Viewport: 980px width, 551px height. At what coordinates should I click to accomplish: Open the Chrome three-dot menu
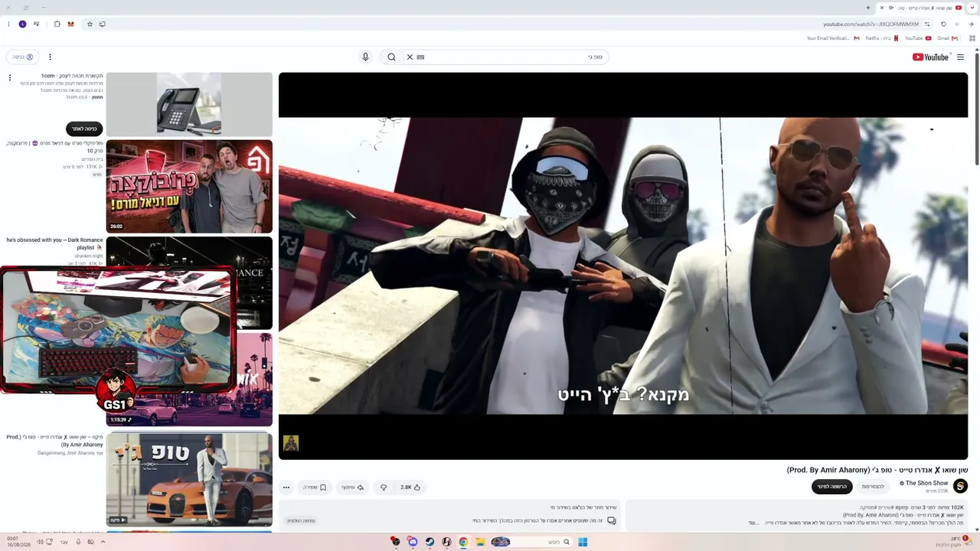coord(8,24)
